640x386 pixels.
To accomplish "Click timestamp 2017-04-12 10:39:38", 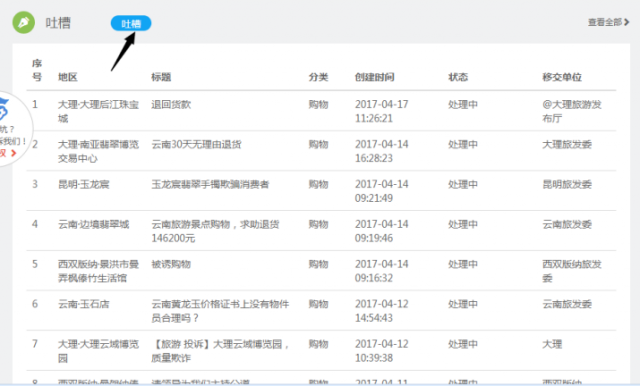I will 382,351.
